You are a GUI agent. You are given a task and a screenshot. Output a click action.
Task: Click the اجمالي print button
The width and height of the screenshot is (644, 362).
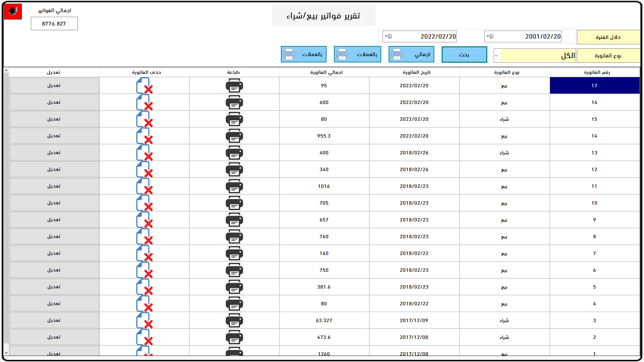coord(411,54)
